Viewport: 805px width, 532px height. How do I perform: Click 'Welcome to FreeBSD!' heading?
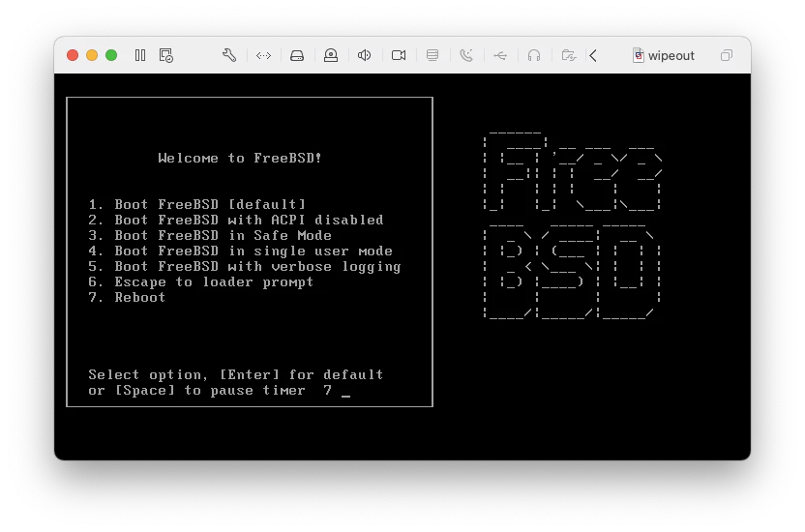pos(240,158)
